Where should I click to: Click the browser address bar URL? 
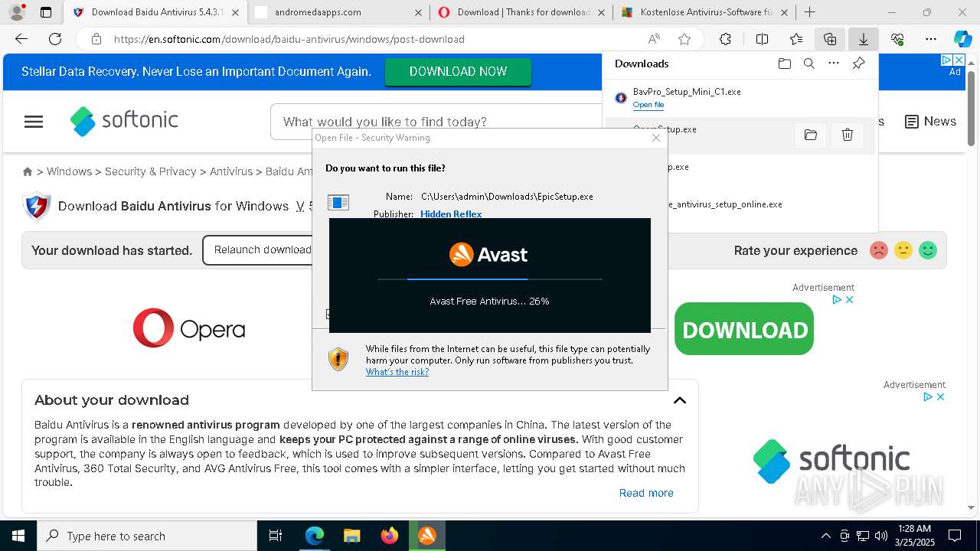pos(289,39)
